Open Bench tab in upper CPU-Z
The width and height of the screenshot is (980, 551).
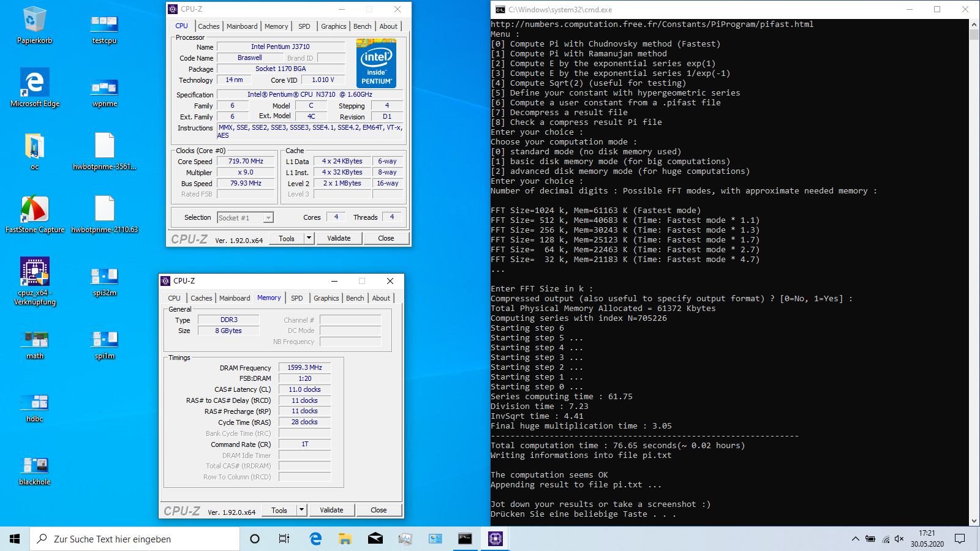click(x=363, y=26)
